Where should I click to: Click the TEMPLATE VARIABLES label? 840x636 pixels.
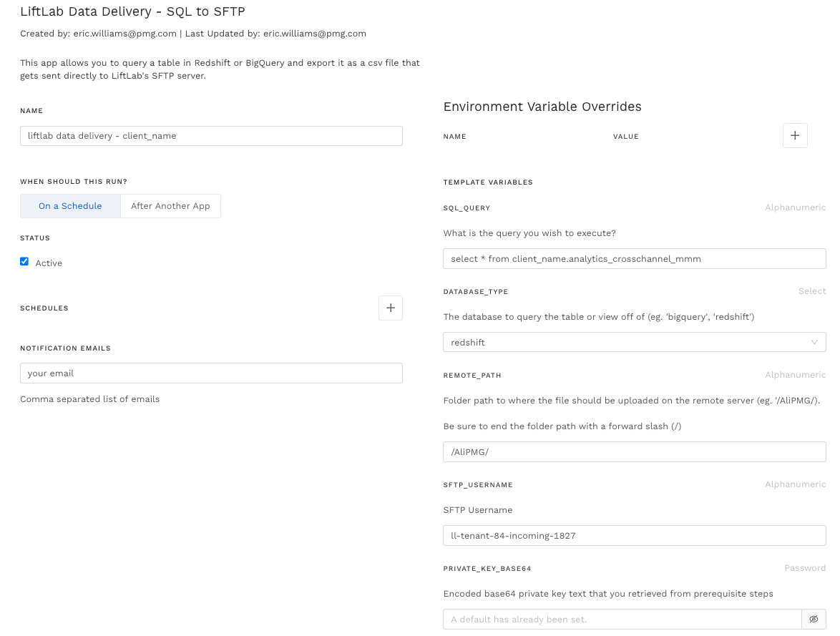point(488,182)
